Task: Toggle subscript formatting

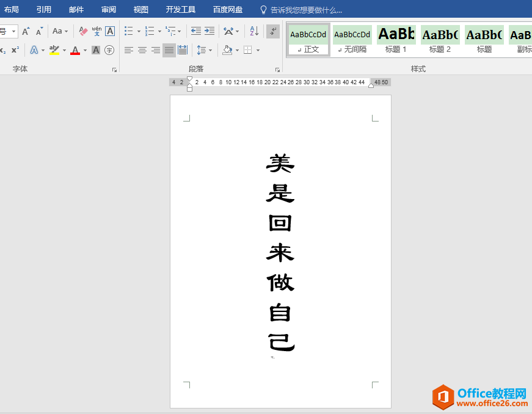Action: click(3, 50)
